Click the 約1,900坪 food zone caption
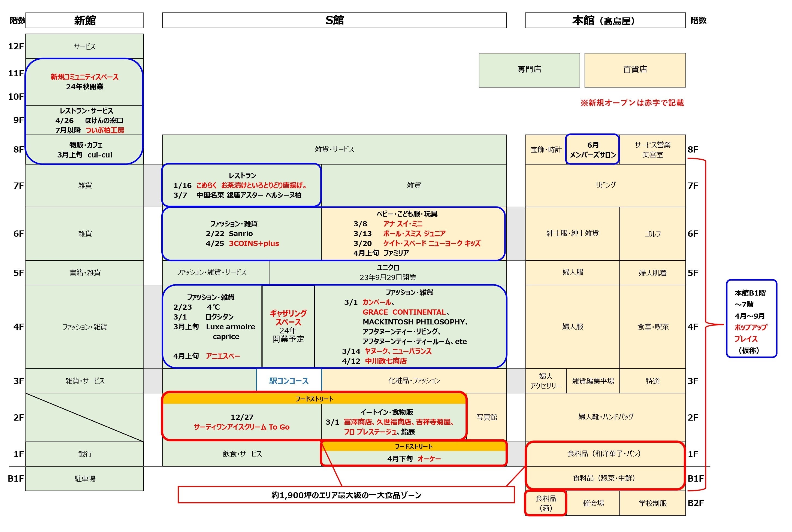Viewport: 792px width, 532px height. 346,495
